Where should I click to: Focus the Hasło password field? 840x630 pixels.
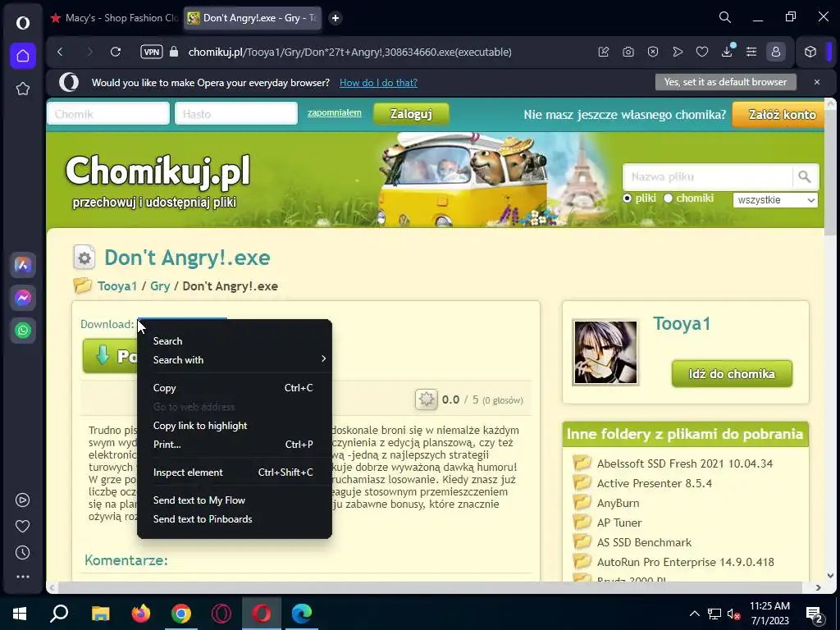236,113
